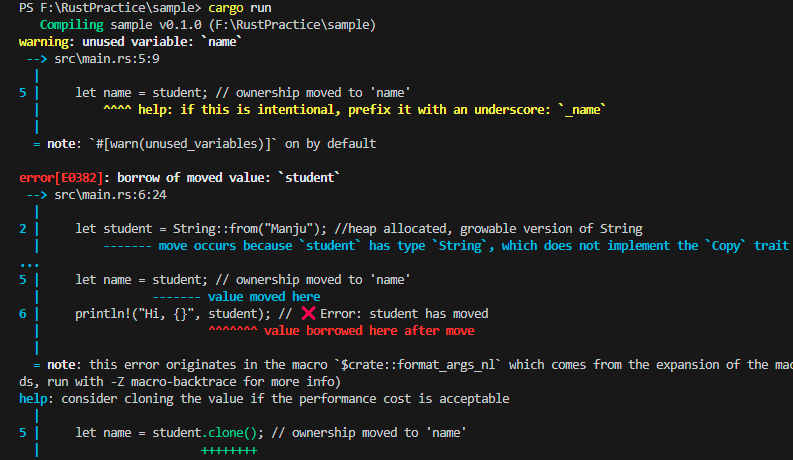Screen dimensions: 793x460
Task: Click the red X emoji icon
Action: pyautogui.click(x=309, y=313)
